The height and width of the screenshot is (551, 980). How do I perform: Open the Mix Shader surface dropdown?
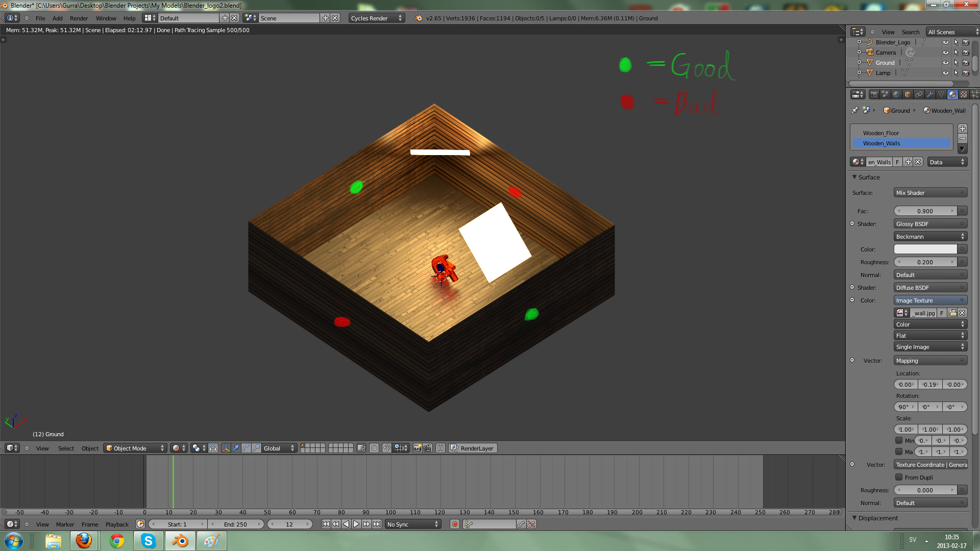(930, 193)
